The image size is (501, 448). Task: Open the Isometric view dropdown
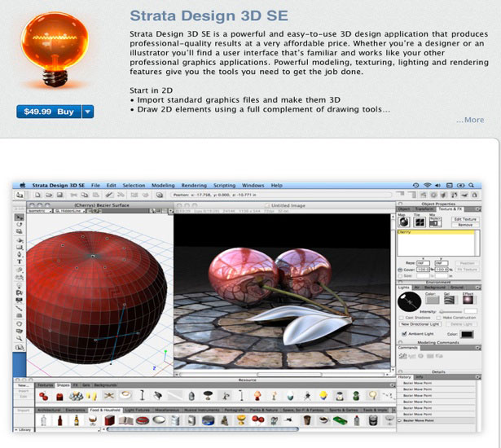[40, 211]
